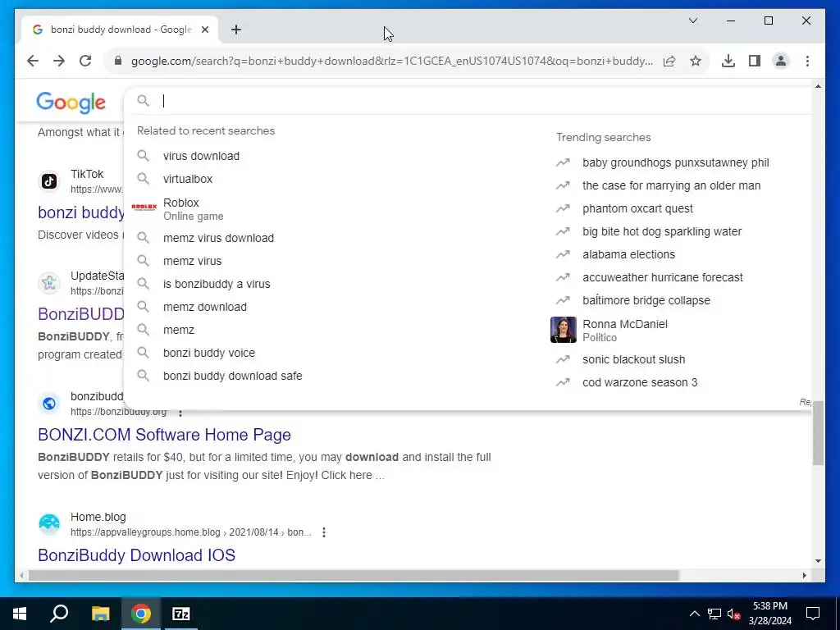This screenshot has height=630, width=840.
Task: Close the bonzi buddy download tab
Action: (204, 30)
